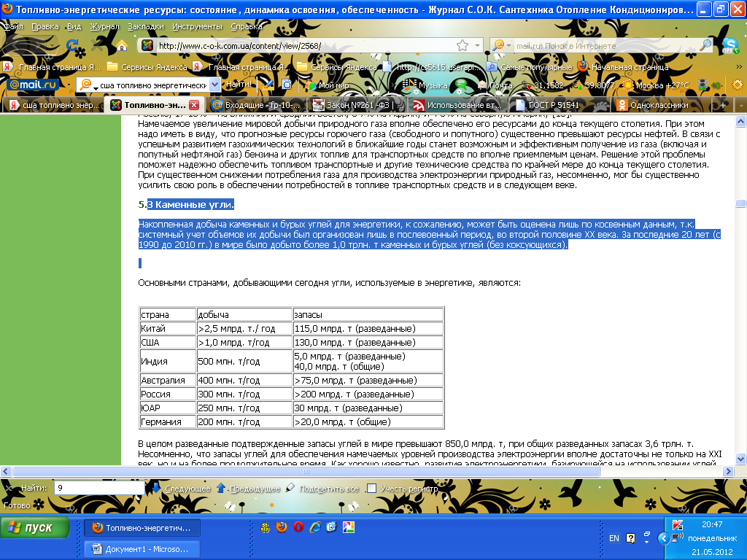Switch to the Использование вт... tab
The width and height of the screenshot is (747, 560).
(458, 105)
